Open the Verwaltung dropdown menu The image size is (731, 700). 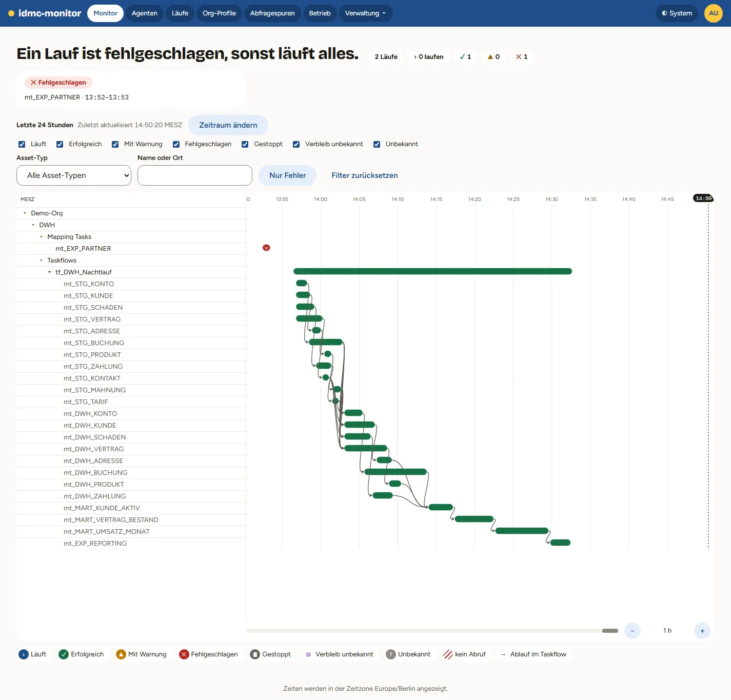point(365,13)
